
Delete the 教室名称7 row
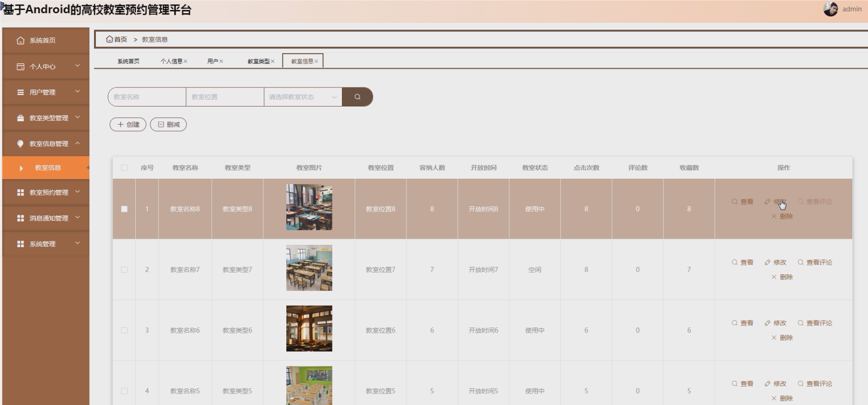tap(782, 277)
